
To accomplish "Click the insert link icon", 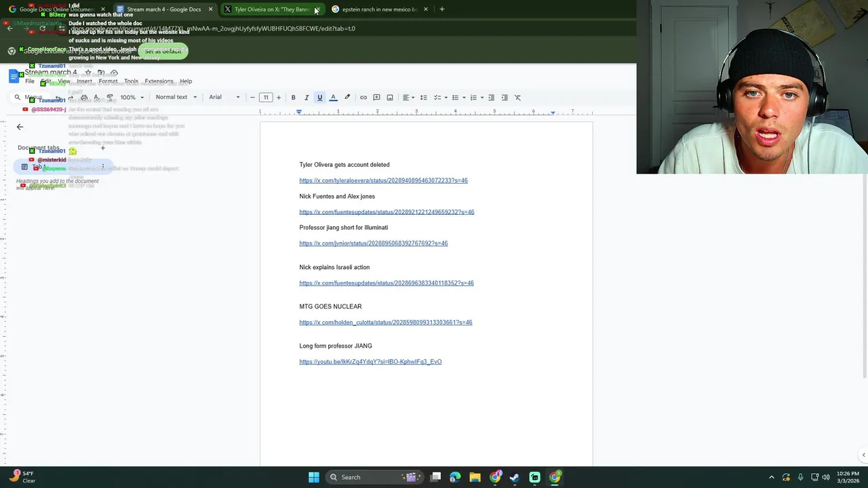I will click(363, 98).
